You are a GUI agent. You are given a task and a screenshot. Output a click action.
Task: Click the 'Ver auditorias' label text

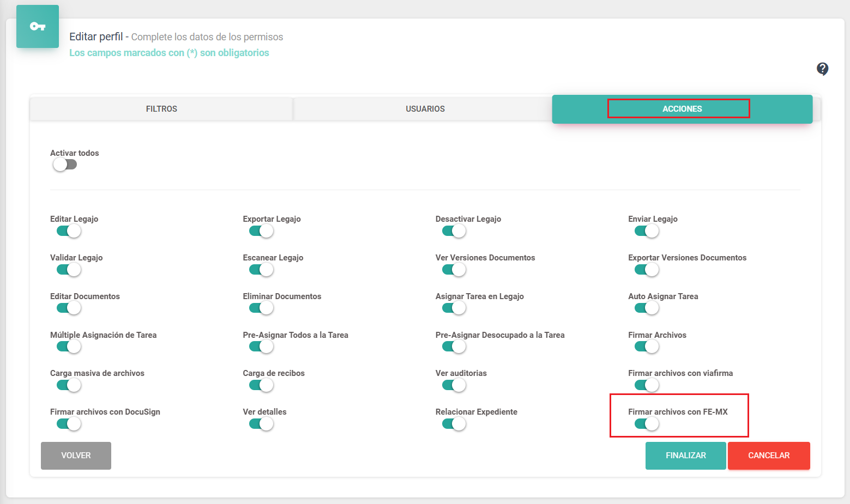[x=461, y=373]
